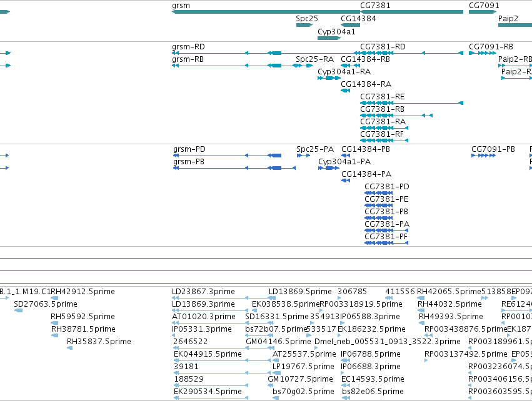Screen dimensions: 532x401
Task: Select the CG7381-RE transcript
Action: [411, 103]
